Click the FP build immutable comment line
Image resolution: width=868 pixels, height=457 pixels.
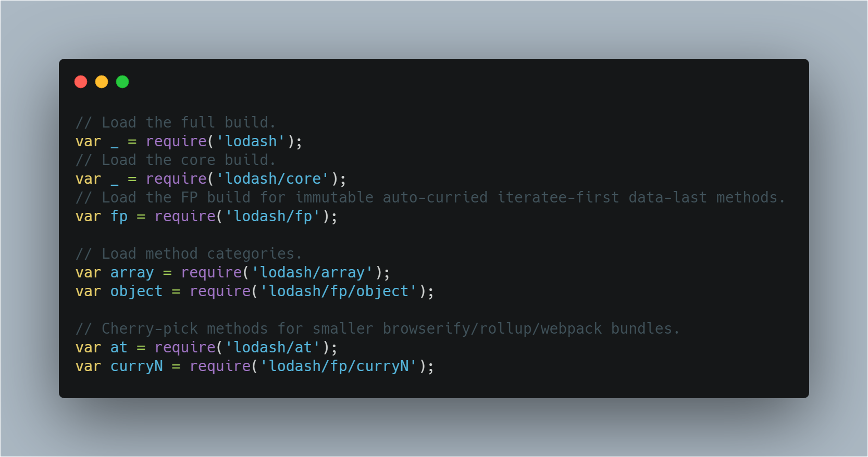(x=430, y=197)
